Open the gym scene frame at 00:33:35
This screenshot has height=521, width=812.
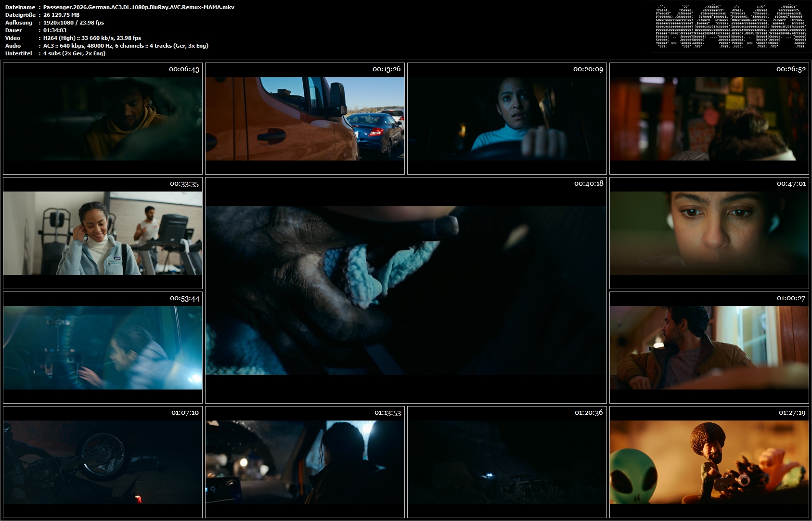[x=103, y=233]
